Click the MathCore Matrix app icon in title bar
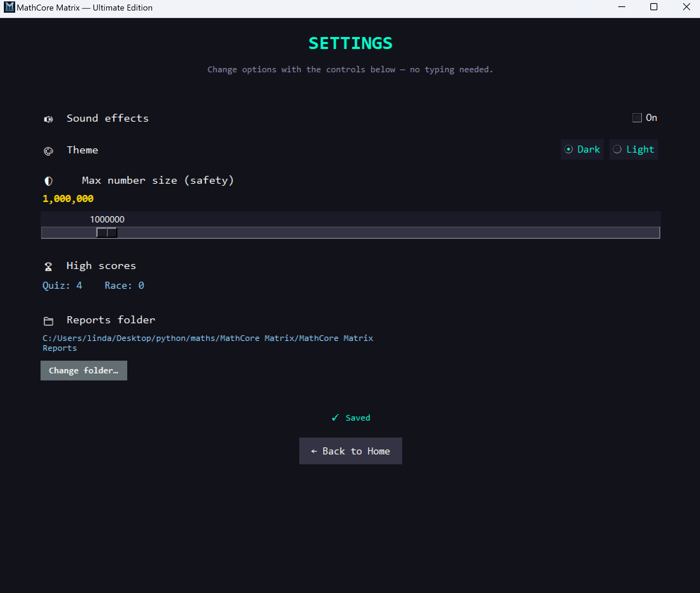This screenshot has width=700, height=593. (x=10, y=7)
